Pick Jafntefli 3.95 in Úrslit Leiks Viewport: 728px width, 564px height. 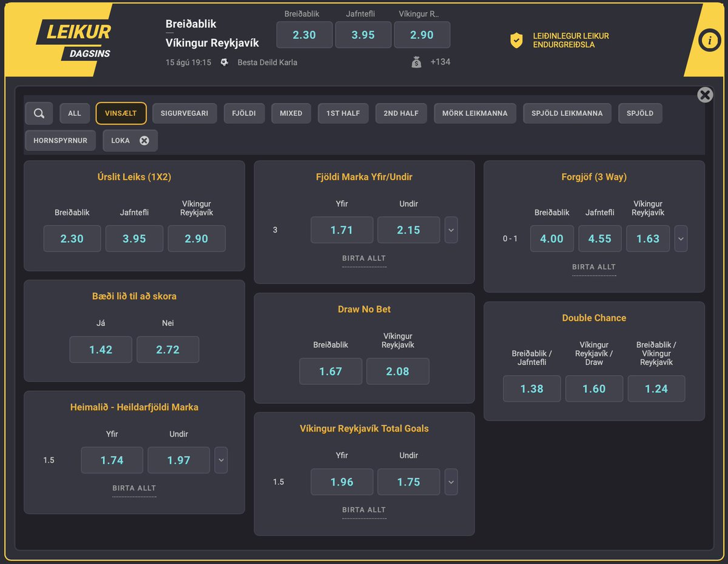(x=134, y=239)
